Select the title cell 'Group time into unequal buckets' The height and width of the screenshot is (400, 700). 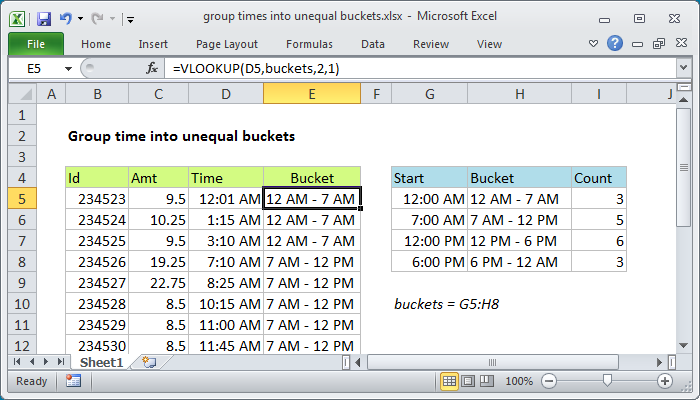[181, 136]
